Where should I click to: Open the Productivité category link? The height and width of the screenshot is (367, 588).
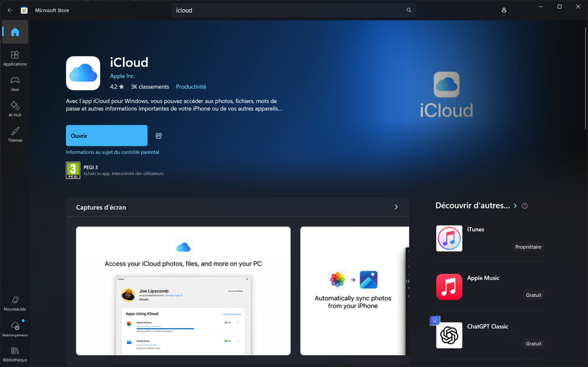[x=191, y=87]
